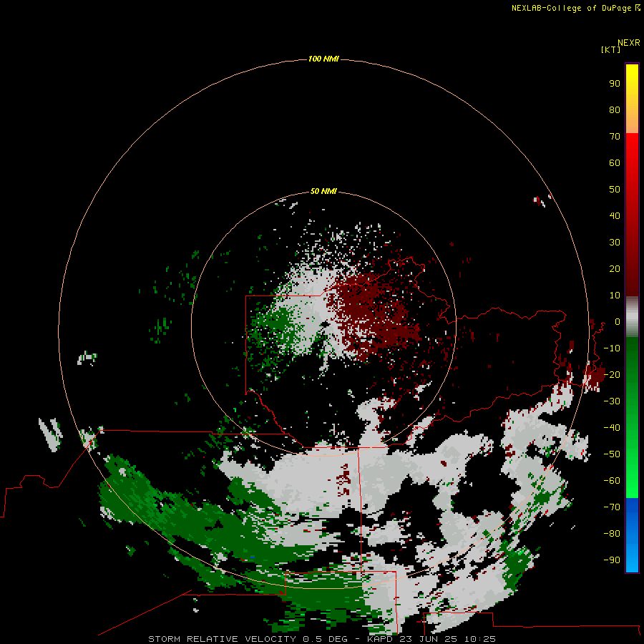Click the -10 value on velocity scale

[612, 348]
